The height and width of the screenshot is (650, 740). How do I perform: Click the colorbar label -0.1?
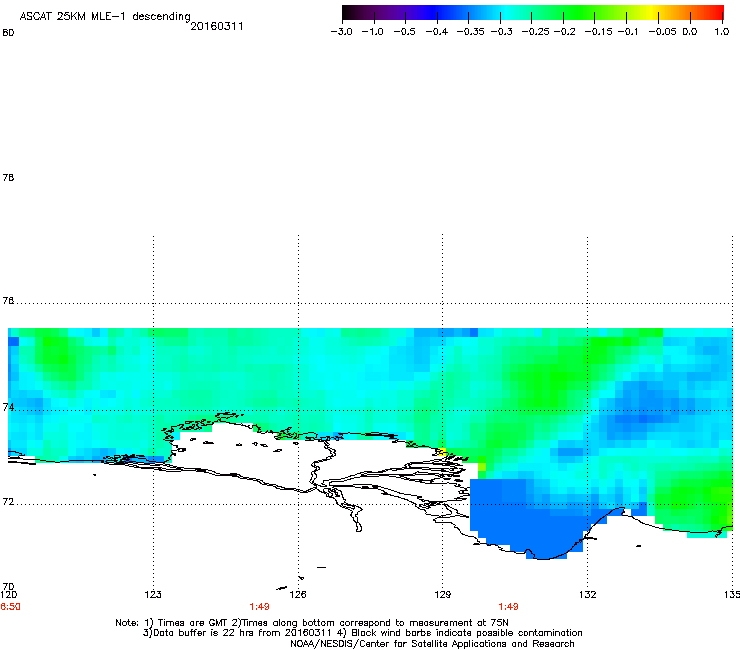(628, 32)
